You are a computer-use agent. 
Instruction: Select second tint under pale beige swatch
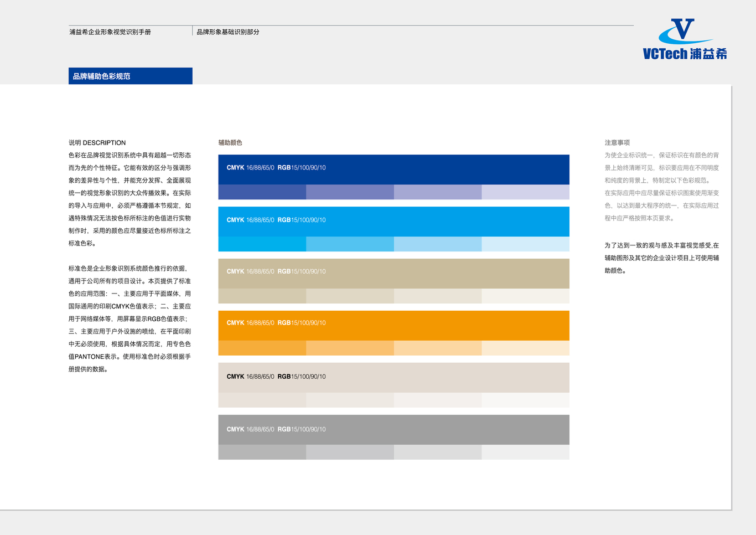pyautogui.click(x=350, y=400)
